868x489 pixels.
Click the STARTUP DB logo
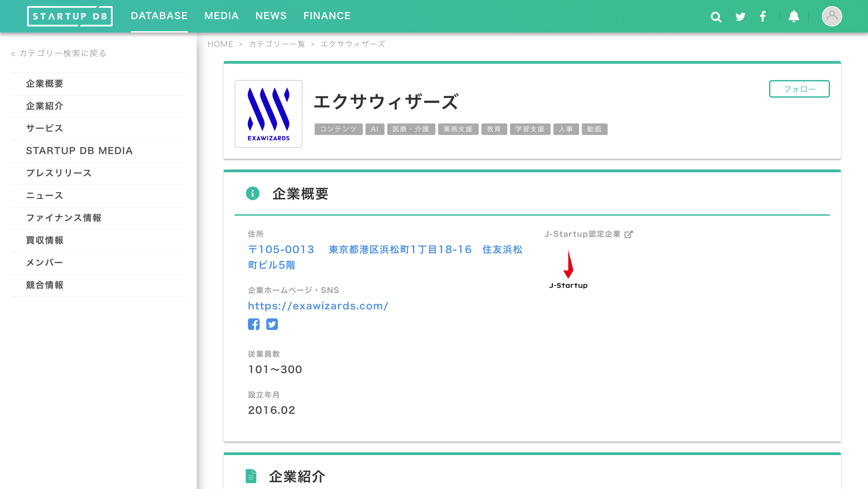click(70, 16)
